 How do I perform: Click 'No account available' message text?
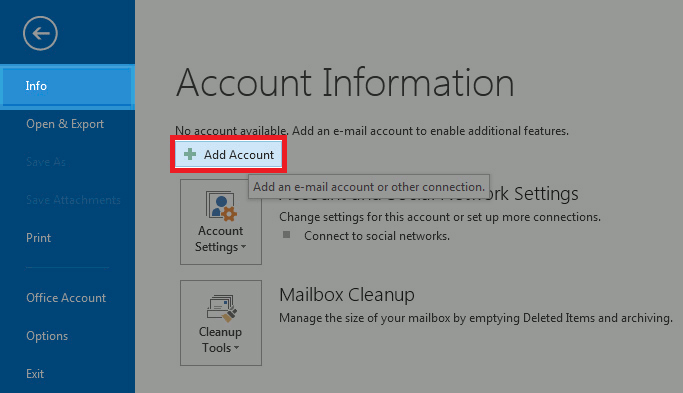click(372, 131)
